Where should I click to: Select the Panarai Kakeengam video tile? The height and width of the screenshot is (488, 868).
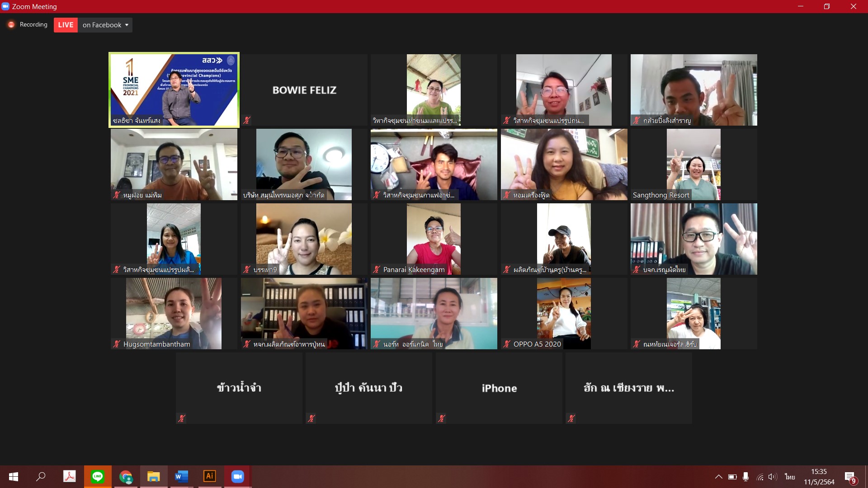(434, 239)
